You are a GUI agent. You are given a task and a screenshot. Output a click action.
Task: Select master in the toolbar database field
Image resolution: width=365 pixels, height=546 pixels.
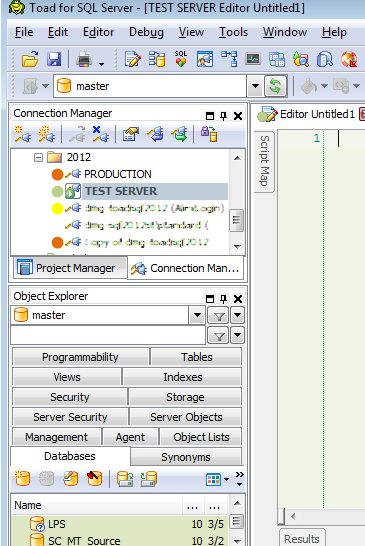[x=150, y=86]
